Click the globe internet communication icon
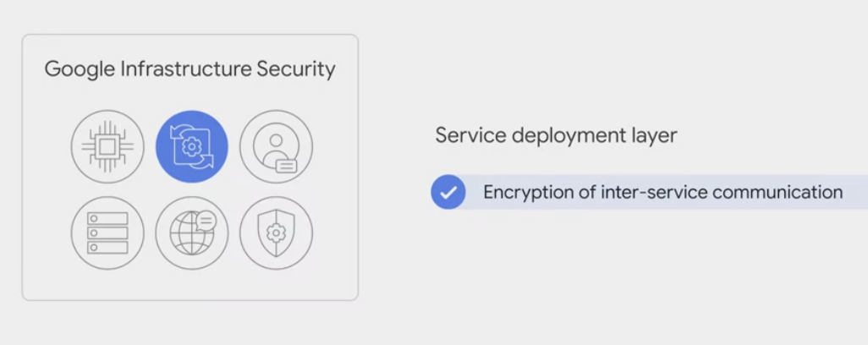Image resolution: width=868 pixels, height=345 pixels. point(192,233)
